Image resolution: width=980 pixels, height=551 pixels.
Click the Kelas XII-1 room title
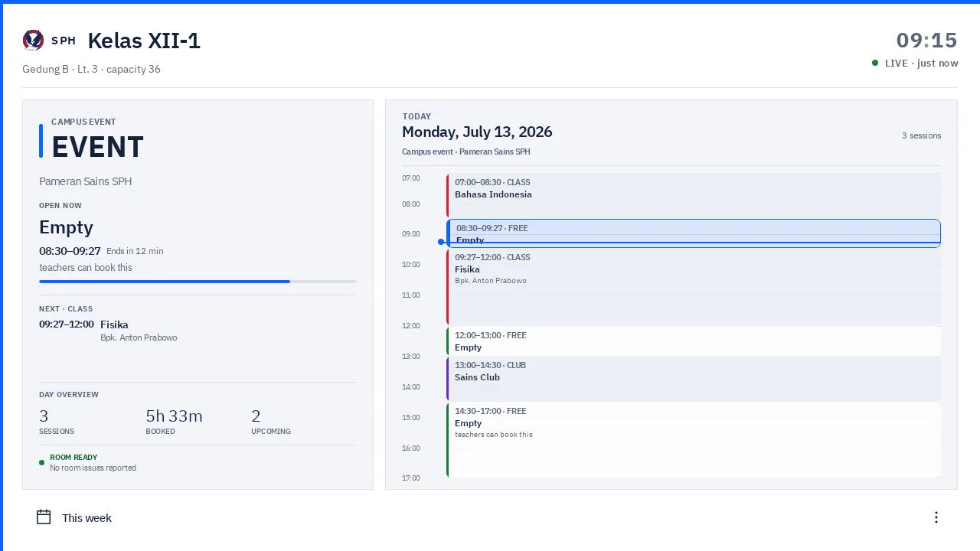(144, 41)
